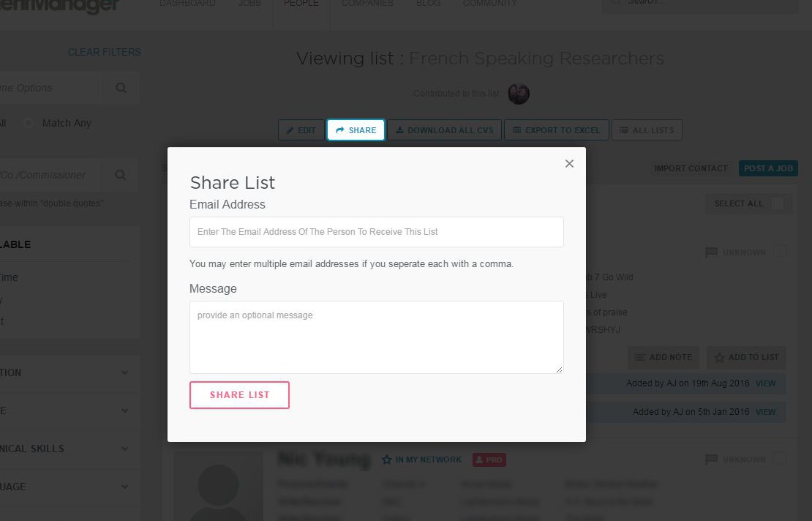812x521 pixels.
Task: Click the Share arrow icon button
Action: coord(356,130)
